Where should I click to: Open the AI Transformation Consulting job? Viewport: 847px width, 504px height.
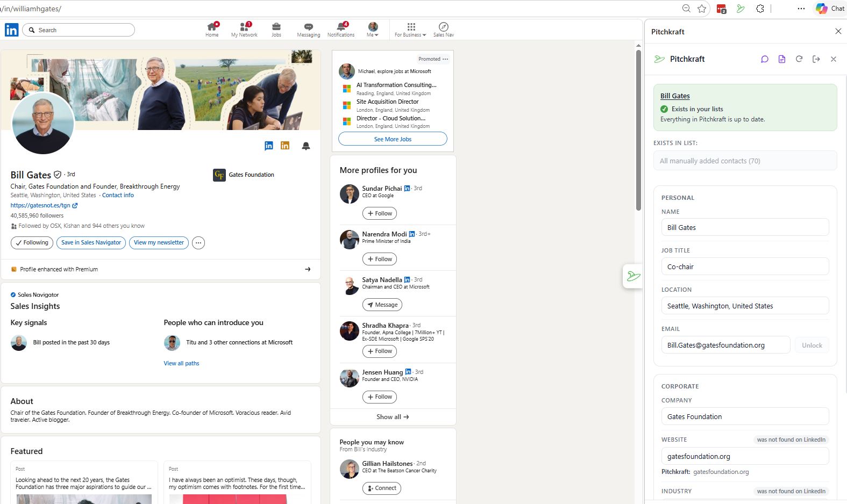click(x=396, y=85)
